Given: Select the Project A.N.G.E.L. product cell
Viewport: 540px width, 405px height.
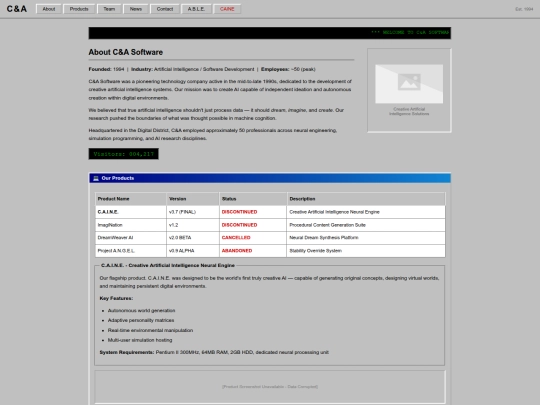Looking at the screenshot, I should coord(131,251).
